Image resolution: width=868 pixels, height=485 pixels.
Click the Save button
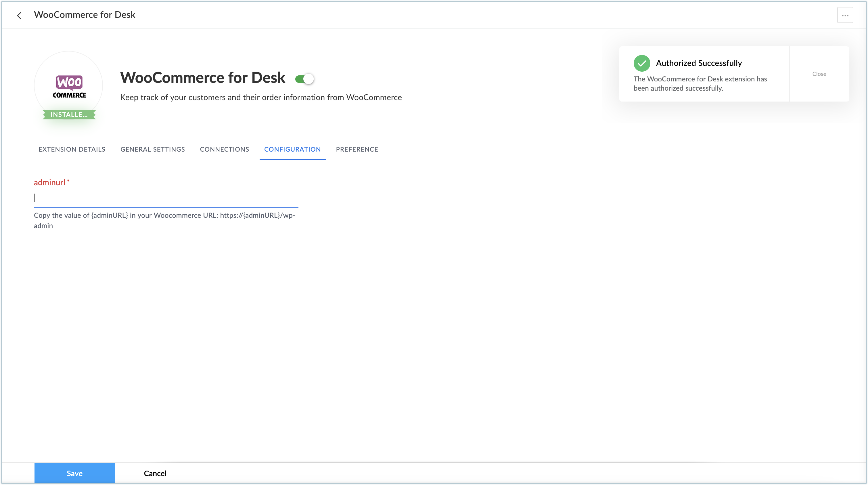[x=74, y=473]
